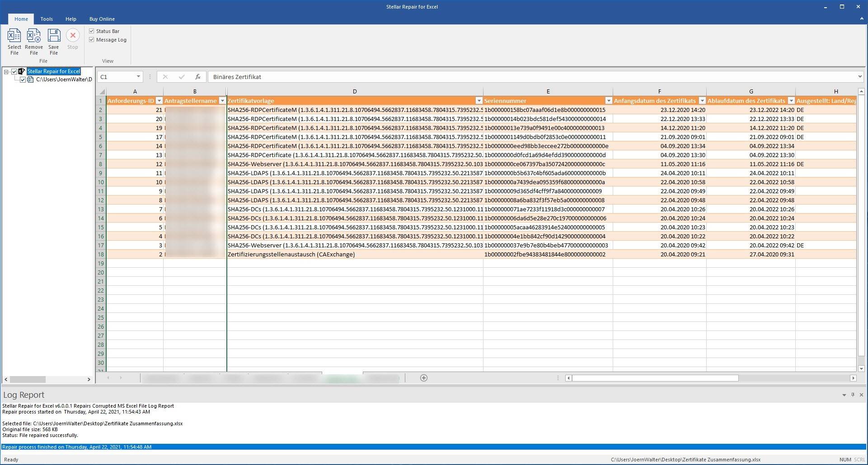
Task: Open the Seriennummer column filter dropdown
Action: 608,101
